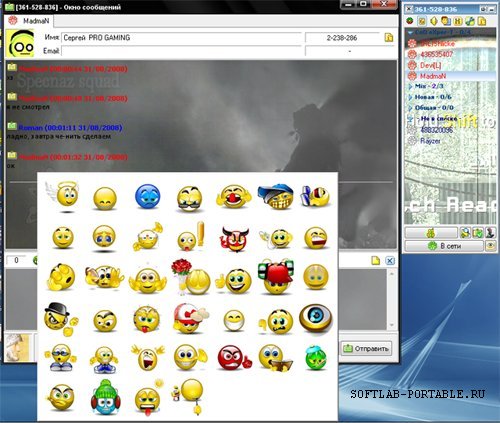
Task: Toggle the speaker sound icon in contact list
Action: point(434,21)
